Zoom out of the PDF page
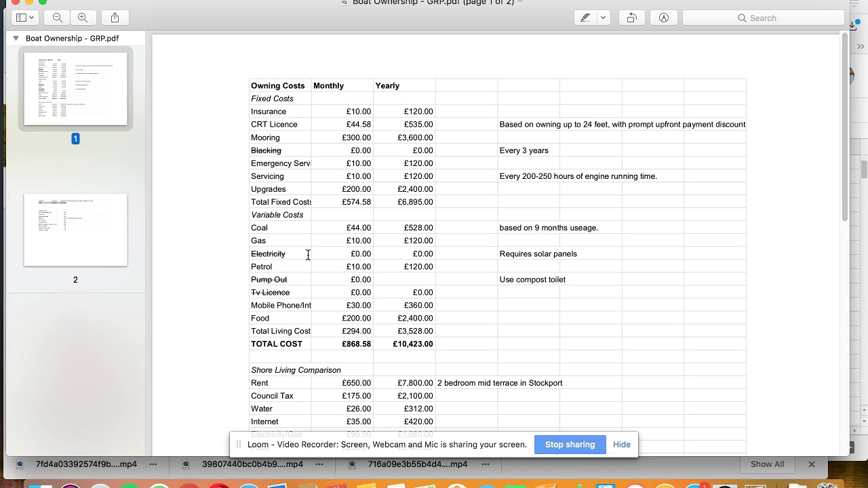 (x=58, y=18)
